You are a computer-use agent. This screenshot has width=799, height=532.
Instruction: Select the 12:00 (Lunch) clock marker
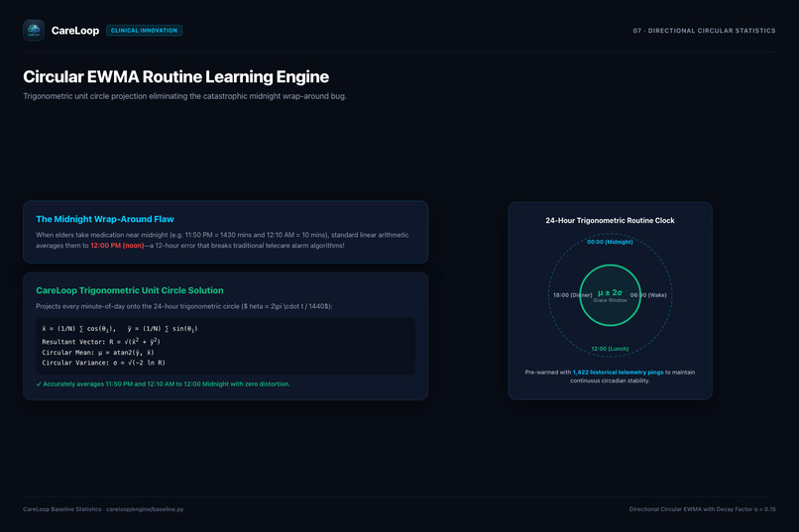point(610,349)
